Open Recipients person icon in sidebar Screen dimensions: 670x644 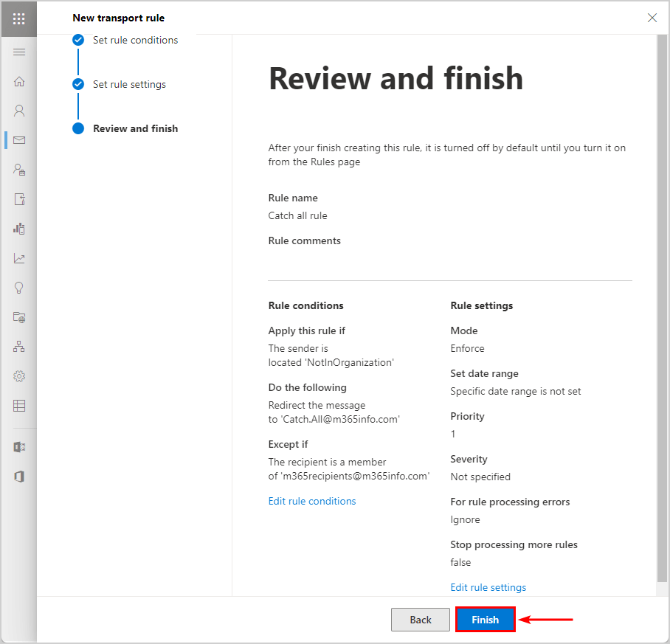pyautogui.click(x=18, y=111)
